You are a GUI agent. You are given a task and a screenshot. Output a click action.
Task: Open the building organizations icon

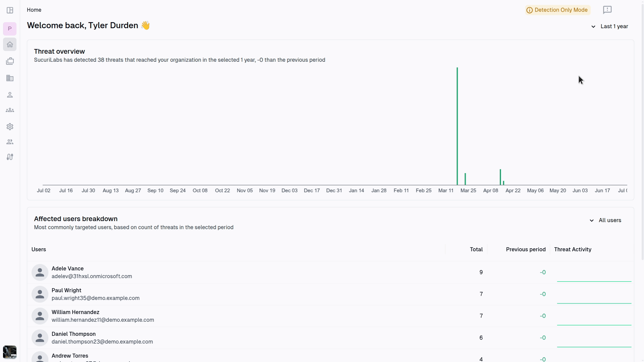(10, 78)
